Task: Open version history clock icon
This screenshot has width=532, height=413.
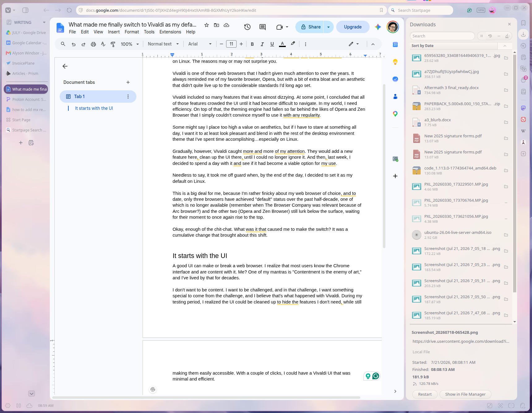Action: (x=247, y=27)
